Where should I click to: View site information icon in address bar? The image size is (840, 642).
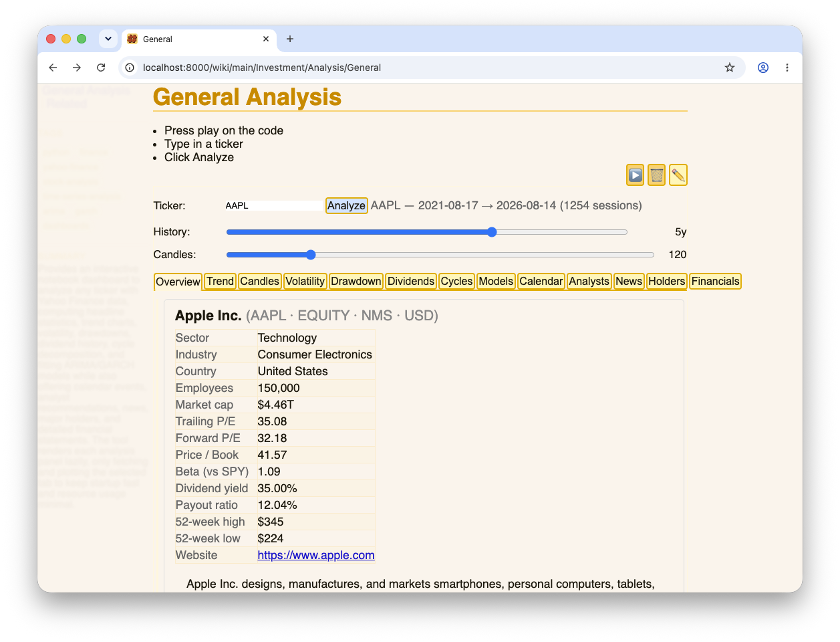coord(130,68)
